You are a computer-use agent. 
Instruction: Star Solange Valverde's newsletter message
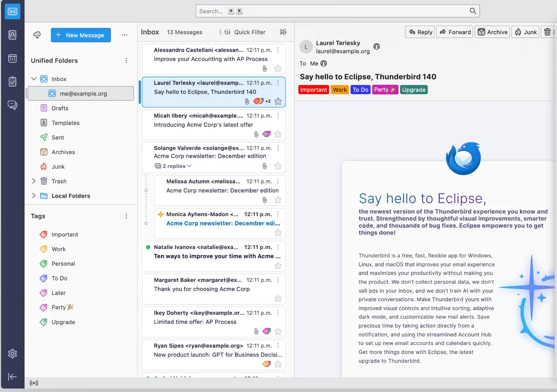(x=278, y=166)
